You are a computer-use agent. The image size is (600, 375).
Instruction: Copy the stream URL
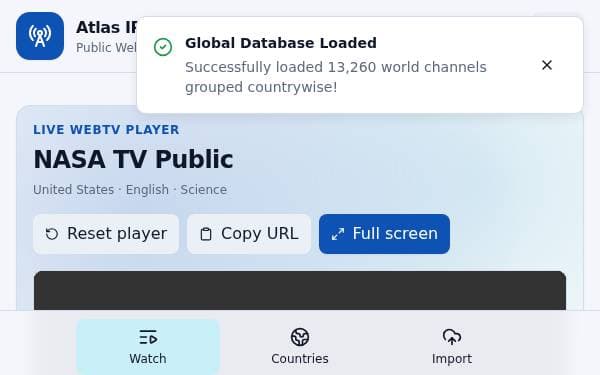249,234
